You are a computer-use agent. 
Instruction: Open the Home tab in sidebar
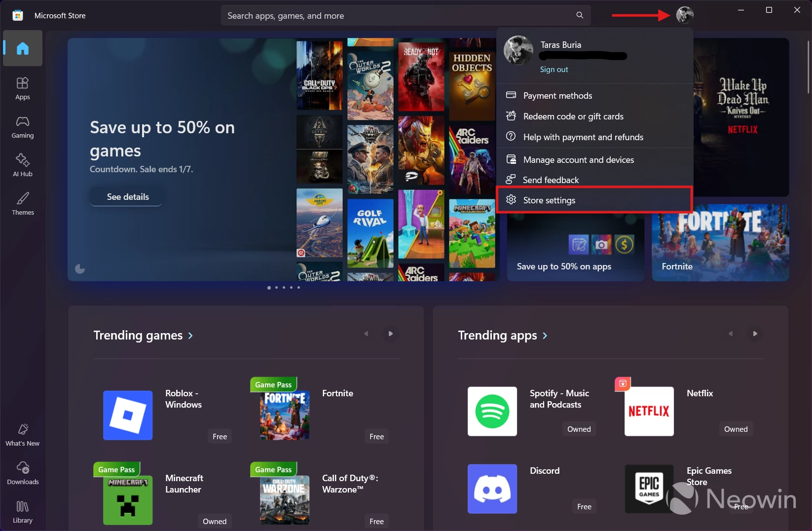[23, 48]
